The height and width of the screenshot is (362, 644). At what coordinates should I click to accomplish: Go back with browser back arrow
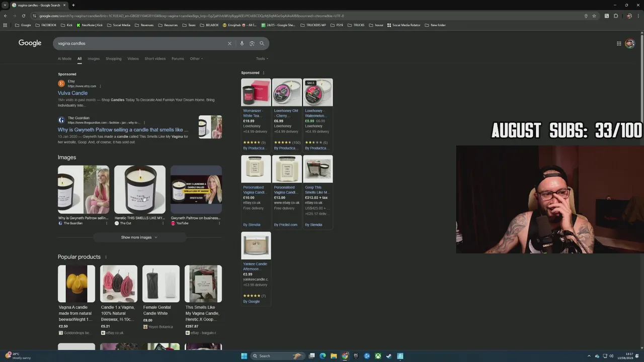click(x=6, y=16)
